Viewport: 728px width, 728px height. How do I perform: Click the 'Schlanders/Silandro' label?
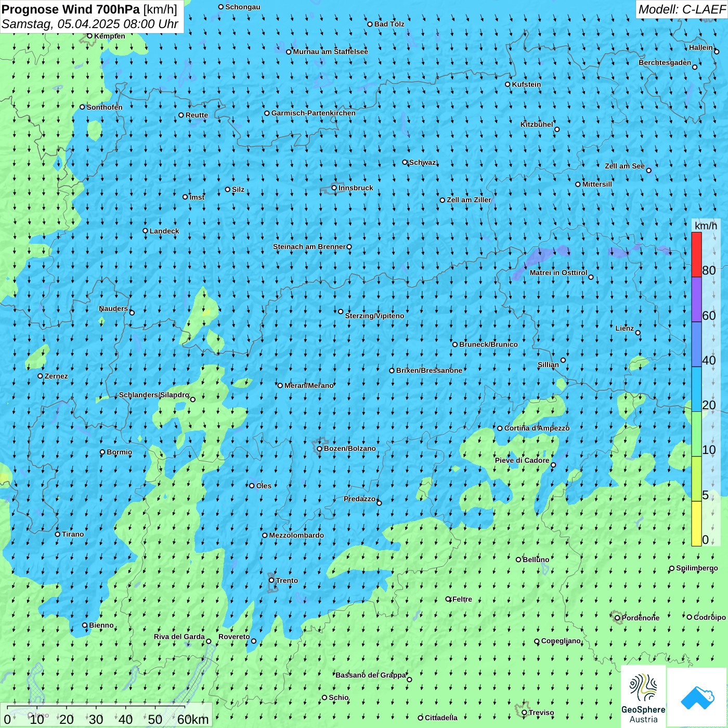(x=154, y=395)
